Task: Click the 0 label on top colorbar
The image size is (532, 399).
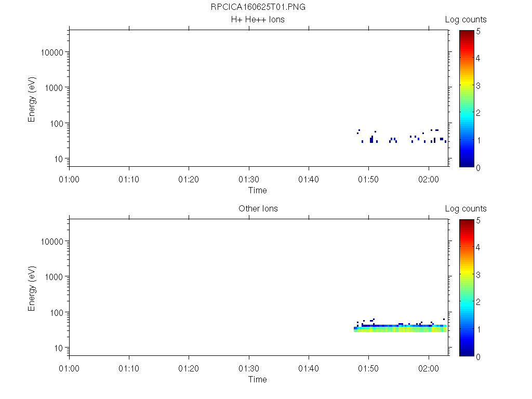Action: point(478,168)
